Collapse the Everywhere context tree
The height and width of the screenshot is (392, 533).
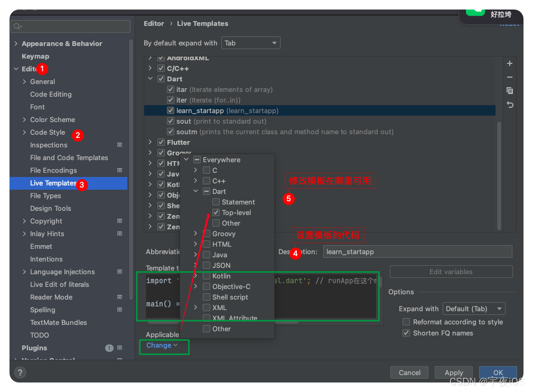186,160
